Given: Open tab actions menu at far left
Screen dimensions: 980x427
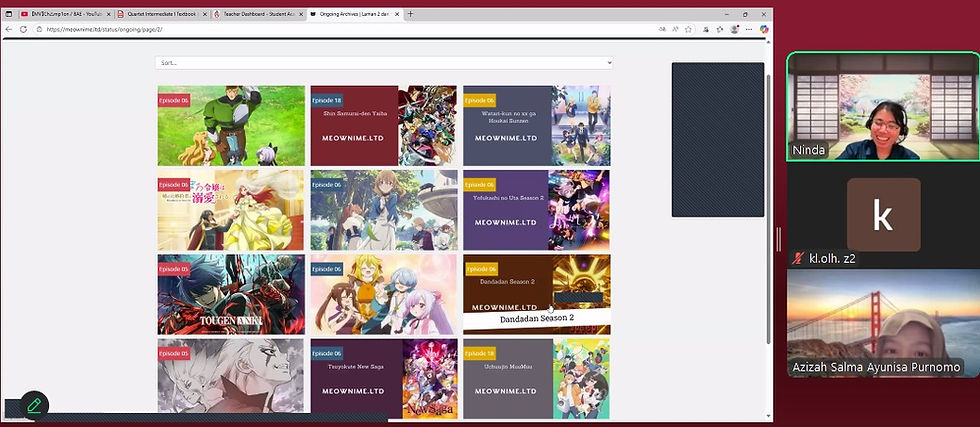Looking at the screenshot, I should (x=9, y=14).
